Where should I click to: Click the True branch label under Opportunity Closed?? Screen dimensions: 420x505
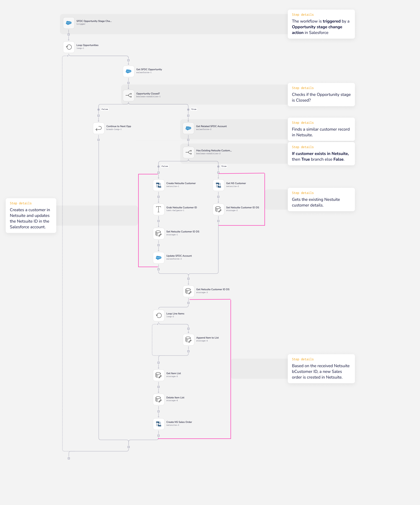point(194,109)
